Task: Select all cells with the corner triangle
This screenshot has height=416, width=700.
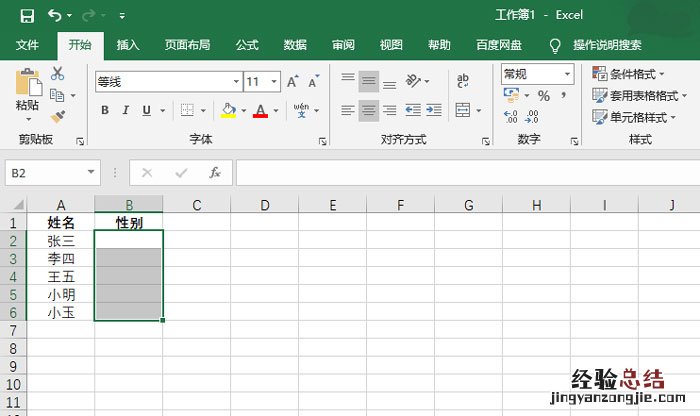Action: click(x=18, y=205)
